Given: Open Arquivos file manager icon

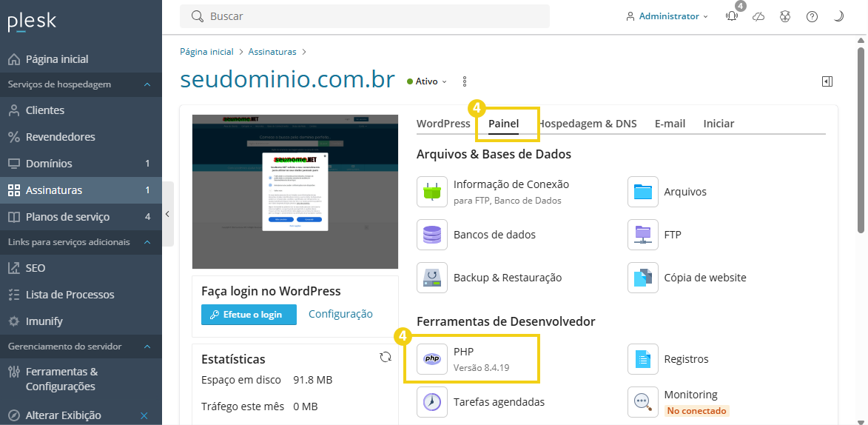Looking at the screenshot, I should (x=643, y=192).
